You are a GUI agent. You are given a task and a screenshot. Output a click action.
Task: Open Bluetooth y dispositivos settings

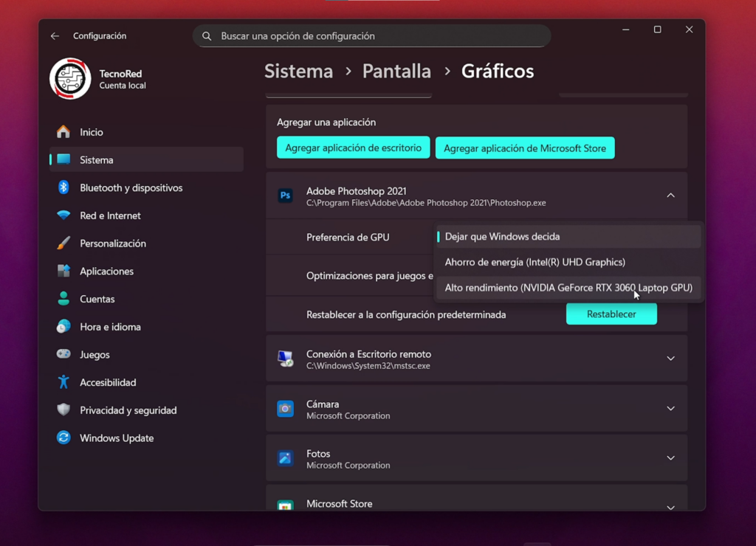click(x=130, y=187)
